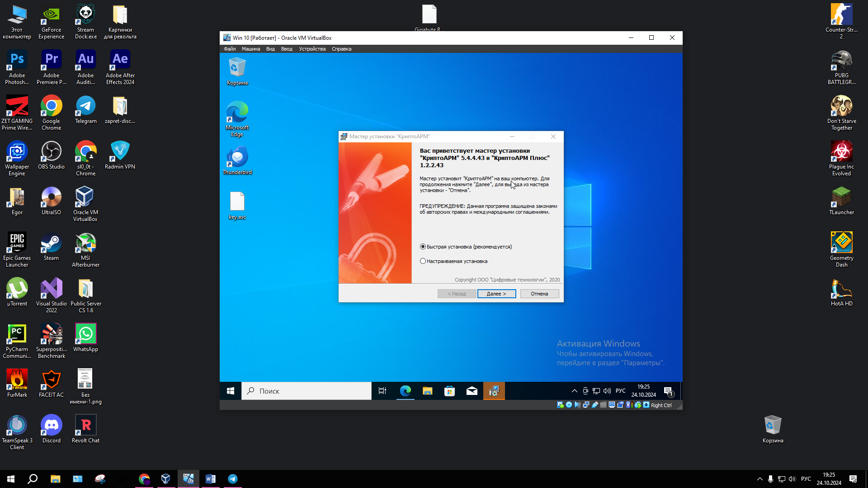
Task: Select the key.asc file on VM desktop
Action: point(237,206)
